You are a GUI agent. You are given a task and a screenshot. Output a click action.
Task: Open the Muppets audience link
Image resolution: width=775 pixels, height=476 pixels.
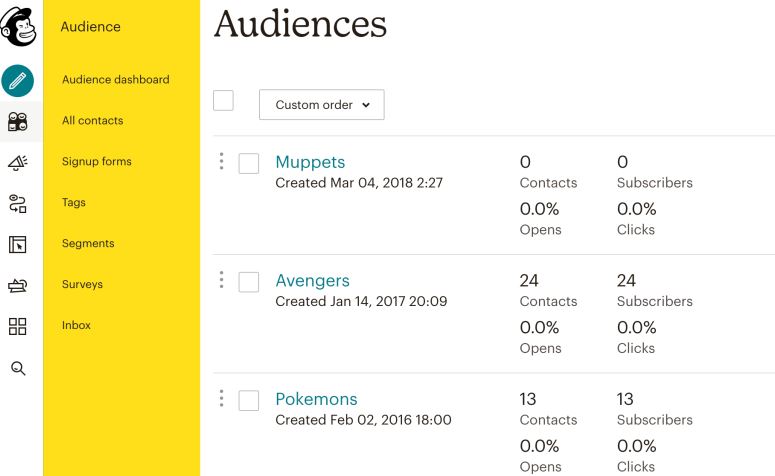310,162
